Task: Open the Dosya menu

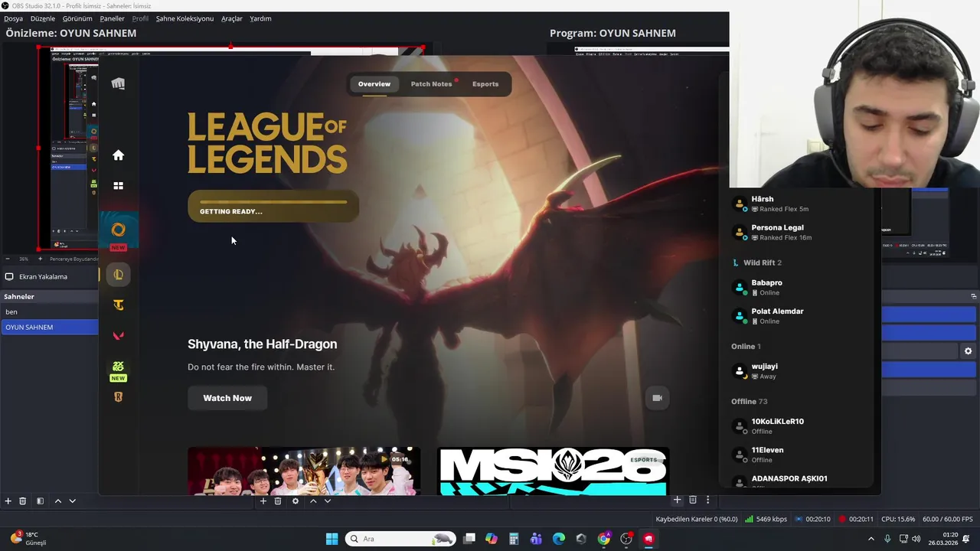Action: point(14,18)
